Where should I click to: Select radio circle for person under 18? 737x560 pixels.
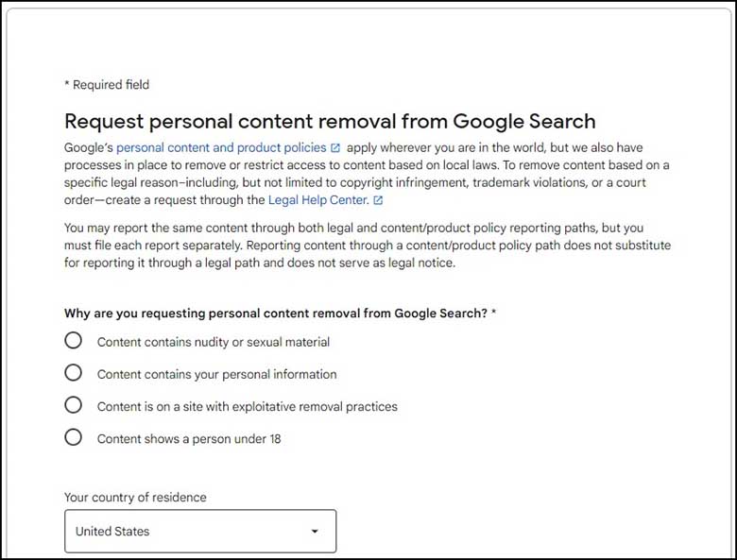(74, 437)
